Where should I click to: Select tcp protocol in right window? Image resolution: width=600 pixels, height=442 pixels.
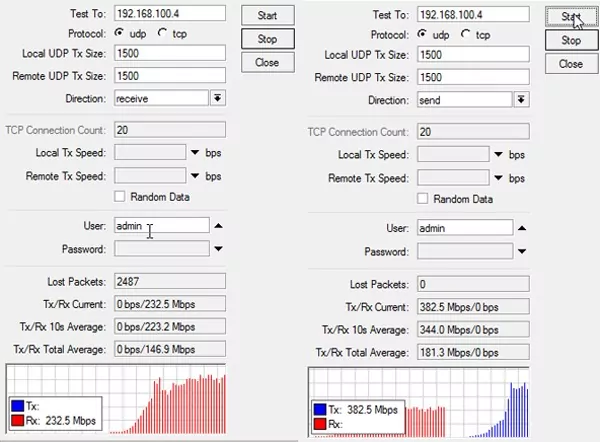pyautogui.click(x=465, y=34)
